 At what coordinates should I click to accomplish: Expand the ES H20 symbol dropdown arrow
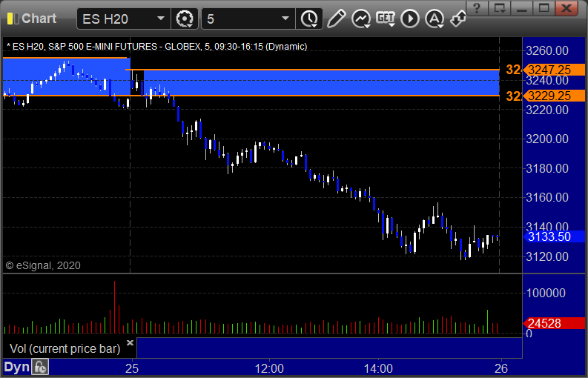click(x=160, y=19)
